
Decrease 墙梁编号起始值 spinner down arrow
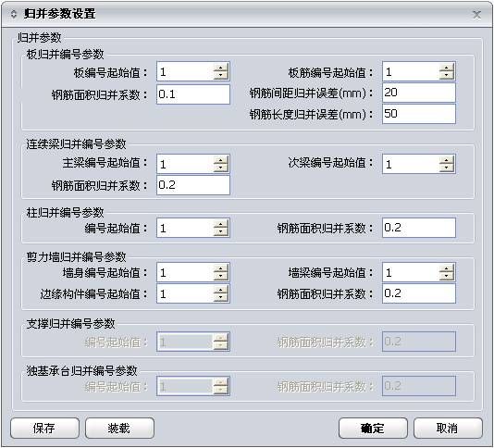click(x=447, y=276)
